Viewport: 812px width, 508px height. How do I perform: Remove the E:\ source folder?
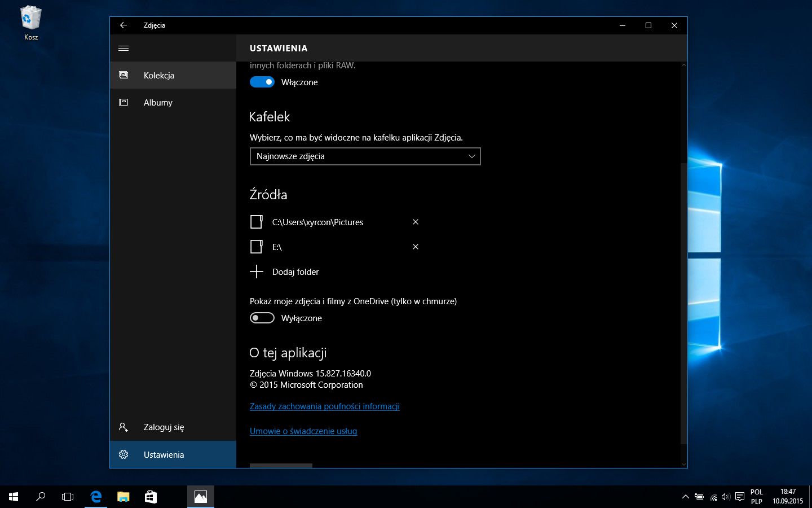[416, 247]
